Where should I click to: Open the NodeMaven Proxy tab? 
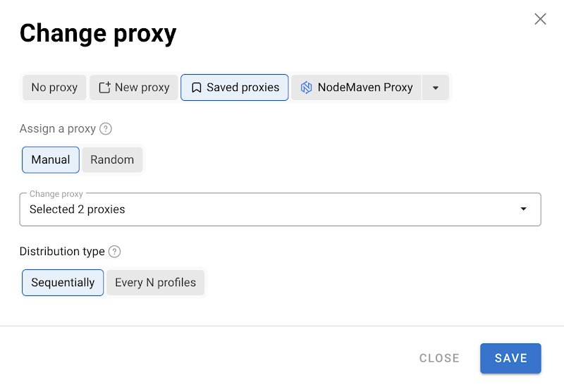coord(364,87)
